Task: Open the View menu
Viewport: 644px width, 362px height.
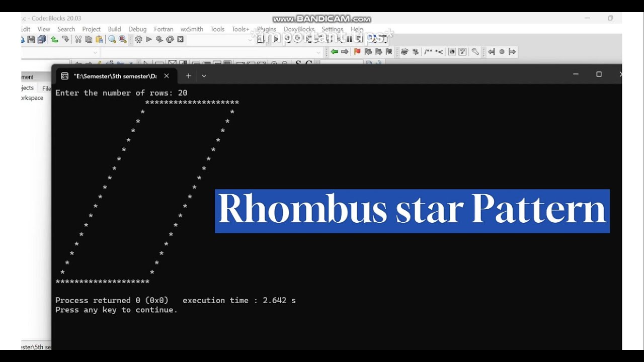Action: click(x=44, y=29)
